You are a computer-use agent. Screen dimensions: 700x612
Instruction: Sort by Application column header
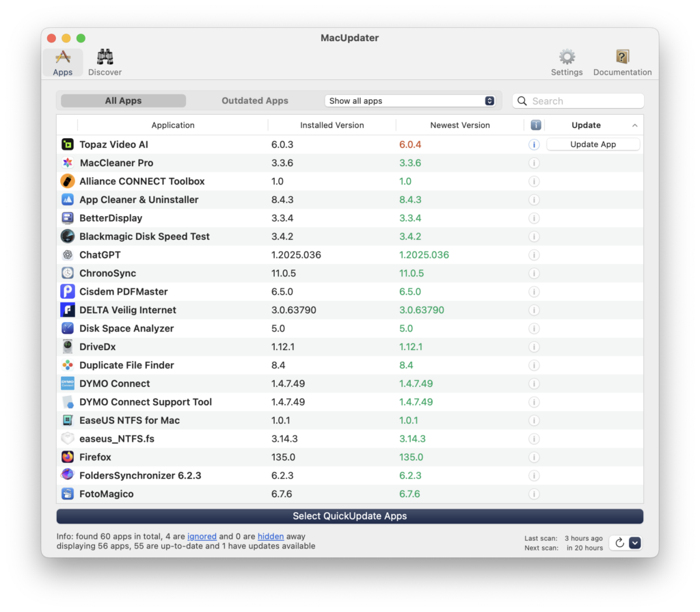pyautogui.click(x=173, y=125)
